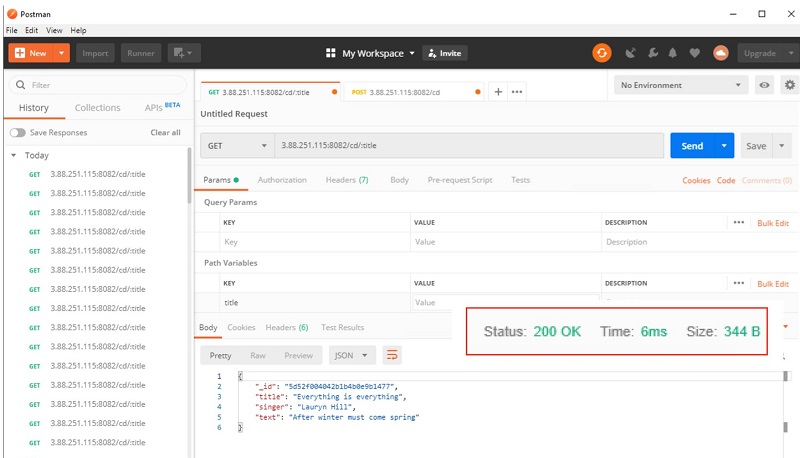Open the New button dropdown arrow
The height and width of the screenshot is (458, 800).
point(61,53)
